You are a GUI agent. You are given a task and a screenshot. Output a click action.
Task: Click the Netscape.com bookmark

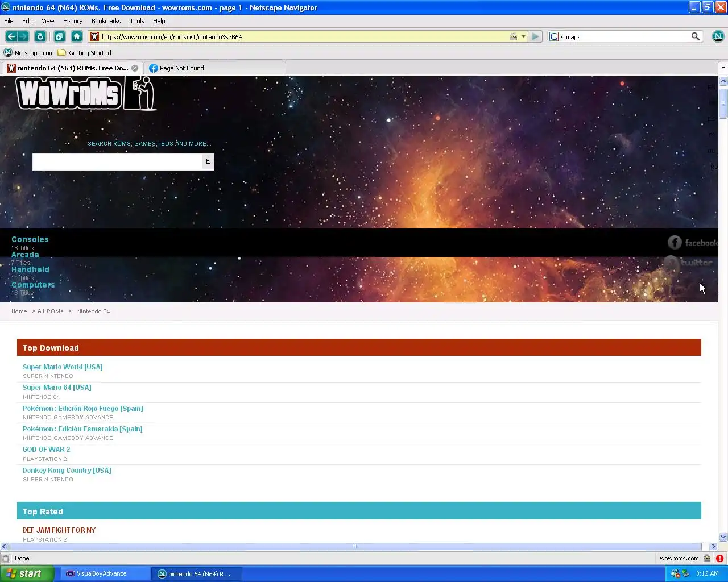click(x=29, y=53)
